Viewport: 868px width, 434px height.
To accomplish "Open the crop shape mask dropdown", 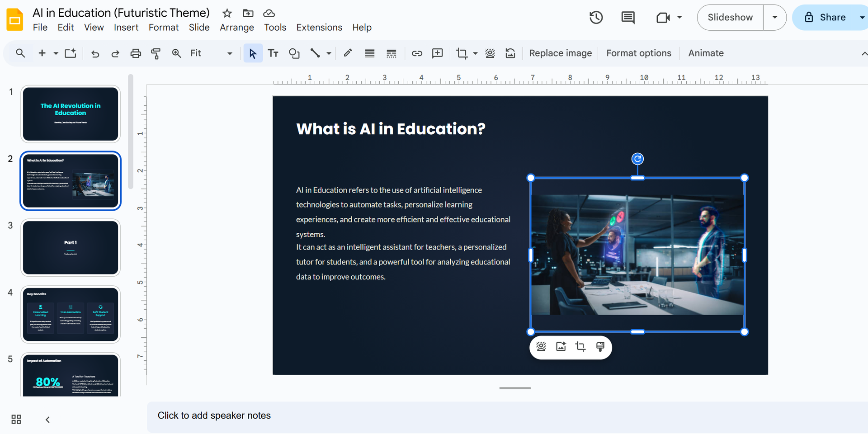I will pos(475,53).
